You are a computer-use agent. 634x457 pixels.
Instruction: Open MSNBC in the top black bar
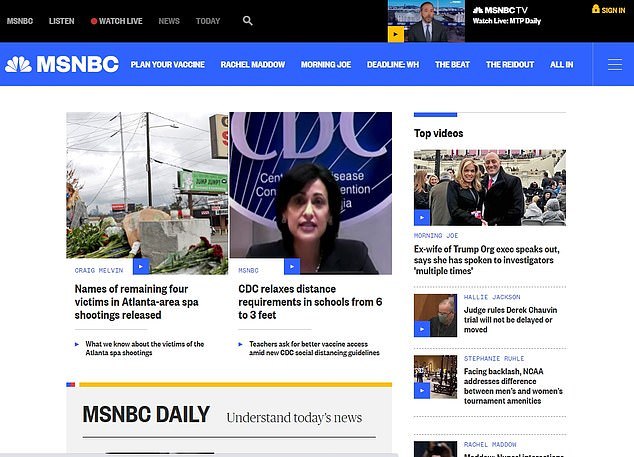coord(20,21)
